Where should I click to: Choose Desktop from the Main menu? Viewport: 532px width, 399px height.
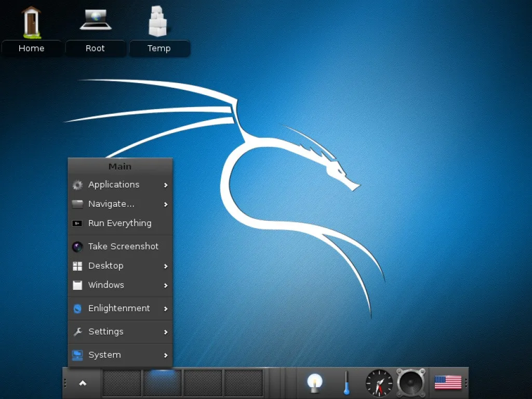[x=105, y=265]
